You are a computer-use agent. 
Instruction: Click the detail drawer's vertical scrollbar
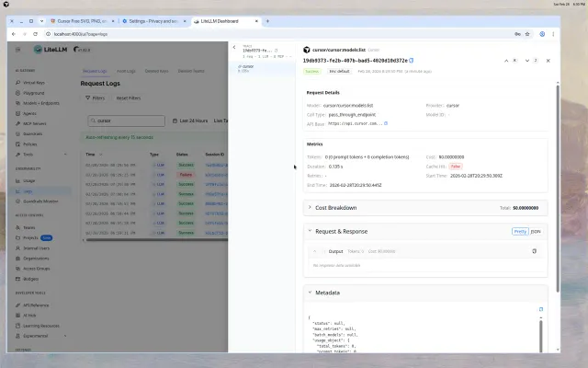tap(558, 188)
